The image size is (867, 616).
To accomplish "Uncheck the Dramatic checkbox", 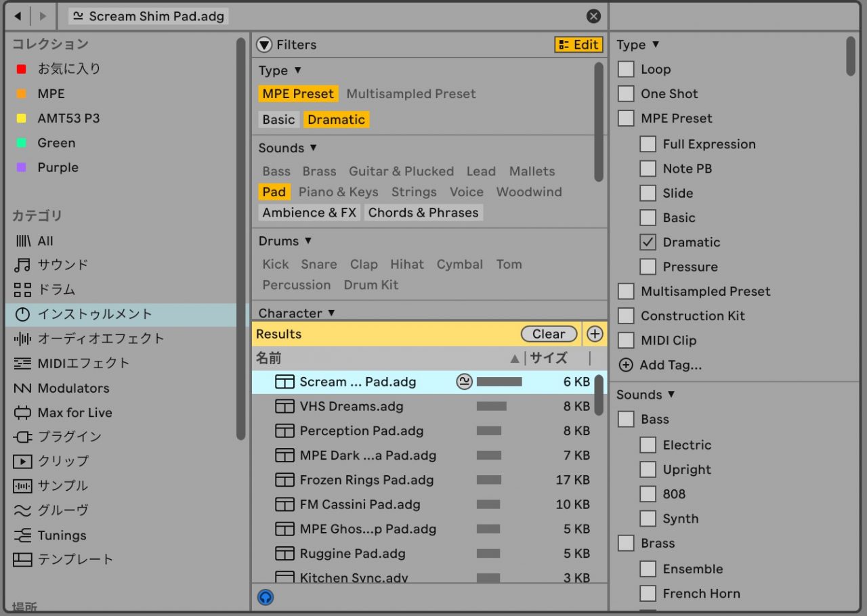I will [x=648, y=242].
